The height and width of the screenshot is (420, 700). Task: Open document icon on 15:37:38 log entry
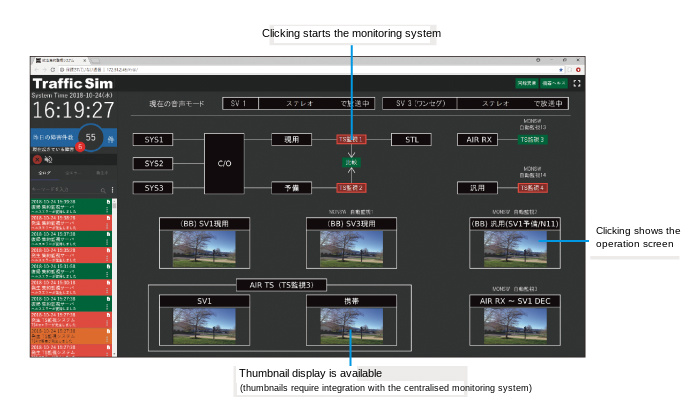(x=108, y=234)
